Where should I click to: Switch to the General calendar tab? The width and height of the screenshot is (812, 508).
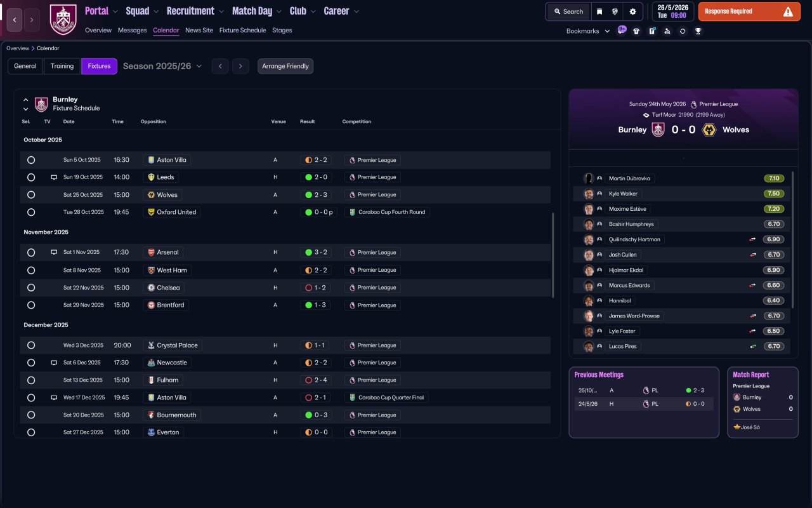click(x=25, y=66)
